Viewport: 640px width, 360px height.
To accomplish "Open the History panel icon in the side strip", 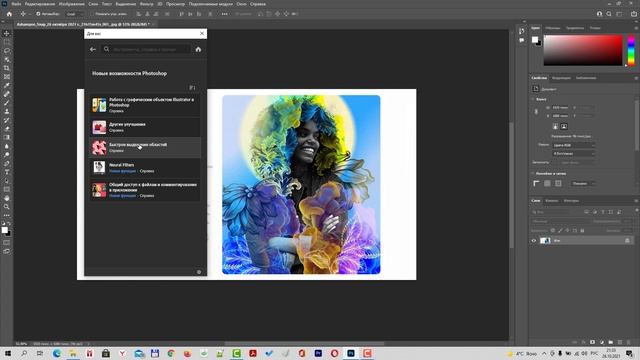I will (x=522, y=31).
